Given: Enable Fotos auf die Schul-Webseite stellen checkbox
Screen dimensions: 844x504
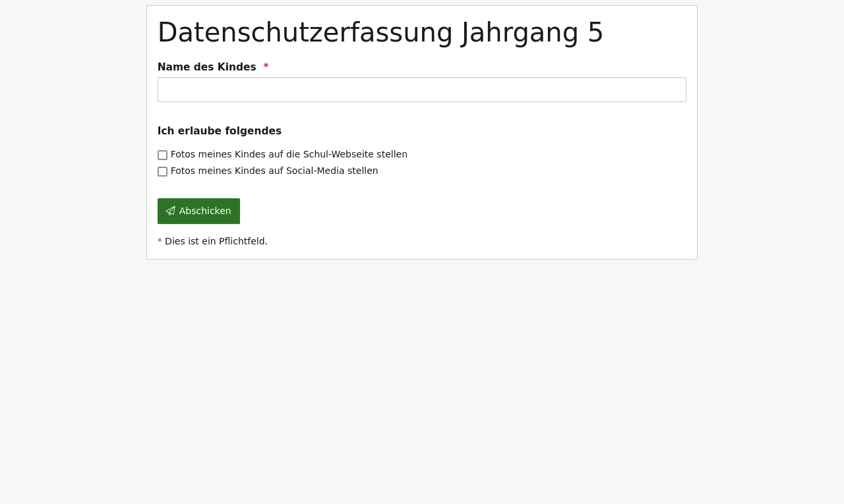Looking at the screenshot, I should click(x=162, y=155).
